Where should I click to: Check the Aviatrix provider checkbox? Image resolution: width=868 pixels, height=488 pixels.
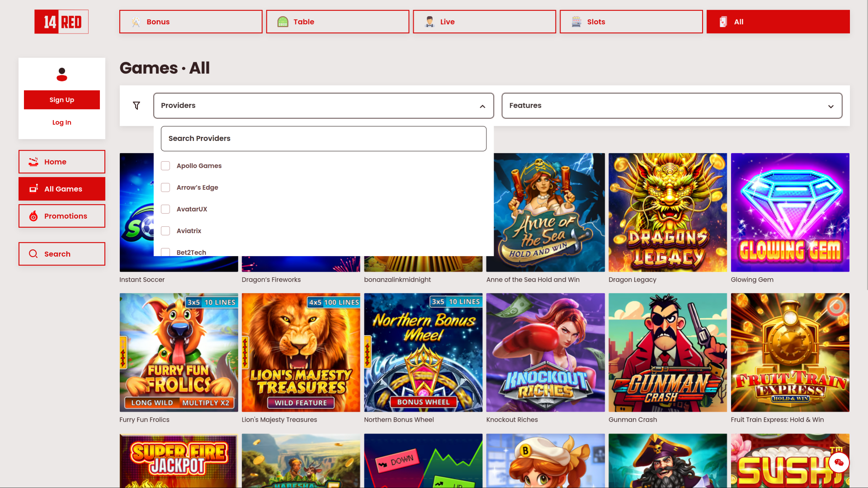[x=165, y=230]
